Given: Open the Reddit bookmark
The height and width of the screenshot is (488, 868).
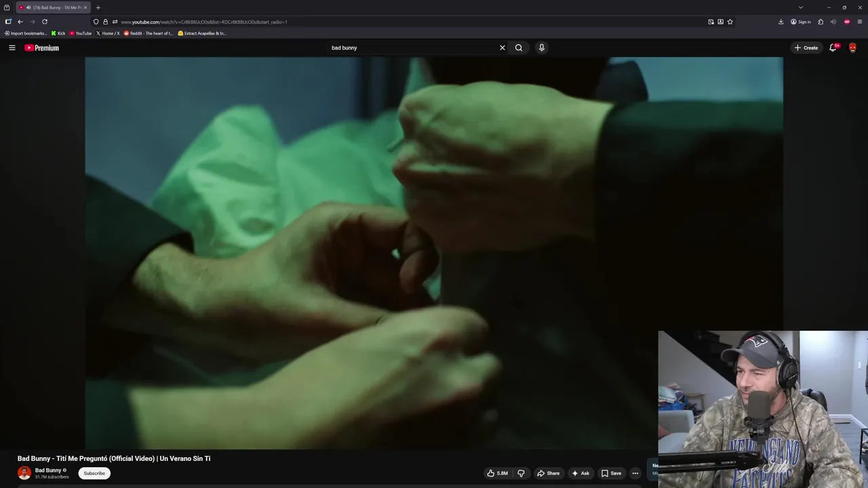Looking at the screenshot, I should pos(148,33).
